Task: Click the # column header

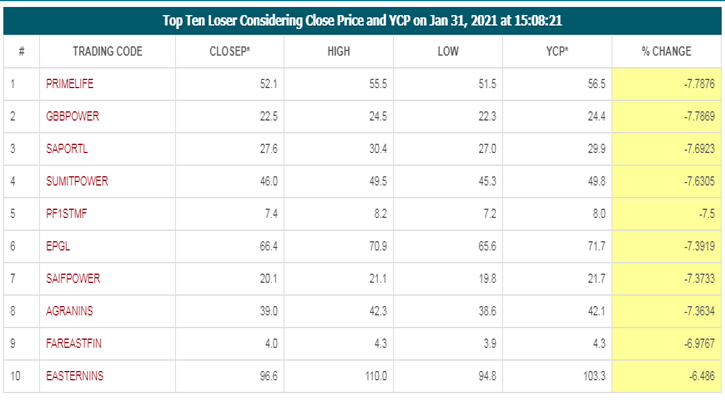Action: click(x=21, y=51)
